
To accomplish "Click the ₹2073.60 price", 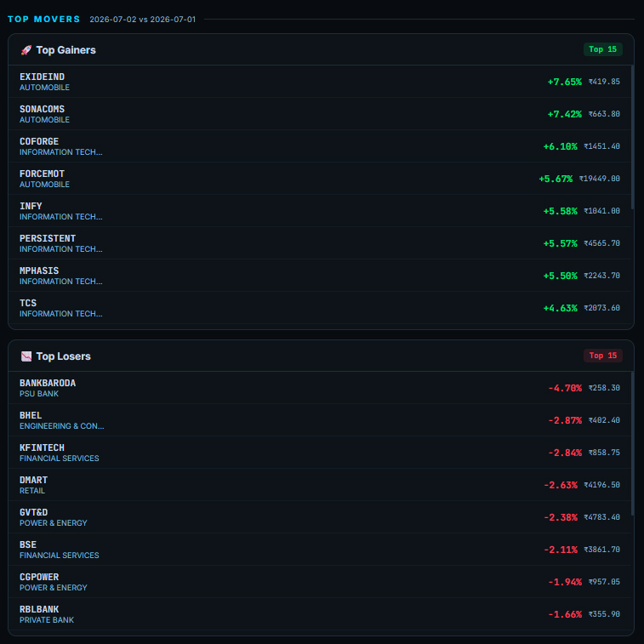I will (601, 308).
